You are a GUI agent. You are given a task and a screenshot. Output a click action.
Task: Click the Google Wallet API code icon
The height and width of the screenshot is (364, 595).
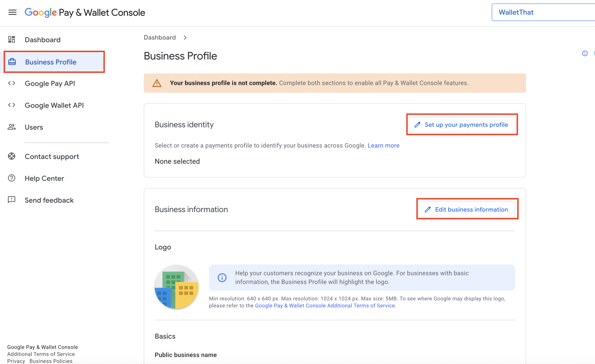point(12,105)
